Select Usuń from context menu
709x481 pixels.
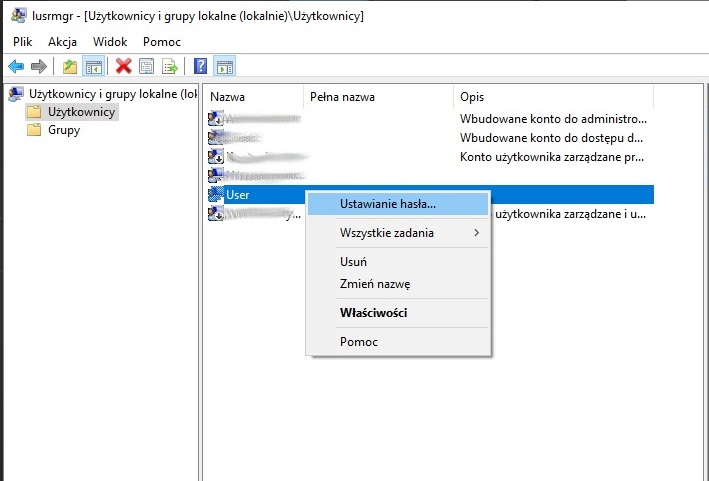(398, 262)
